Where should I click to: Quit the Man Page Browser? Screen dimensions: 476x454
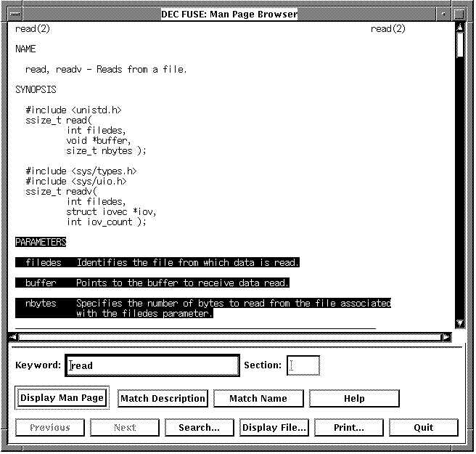coord(424,427)
